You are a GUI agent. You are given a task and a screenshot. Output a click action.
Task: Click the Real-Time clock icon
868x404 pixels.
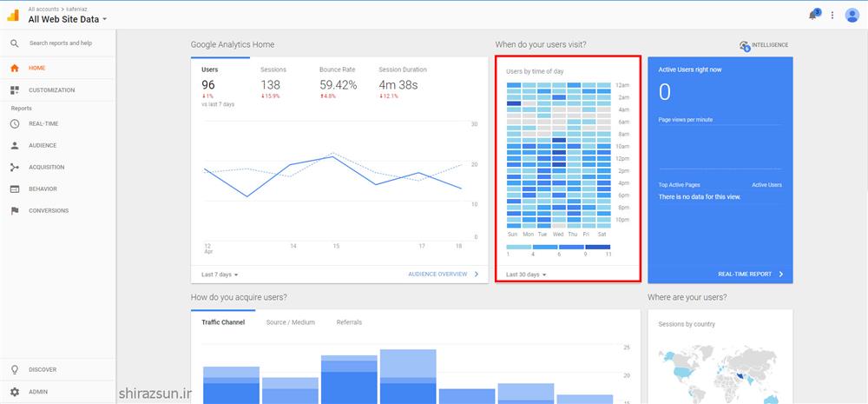pos(15,123)
